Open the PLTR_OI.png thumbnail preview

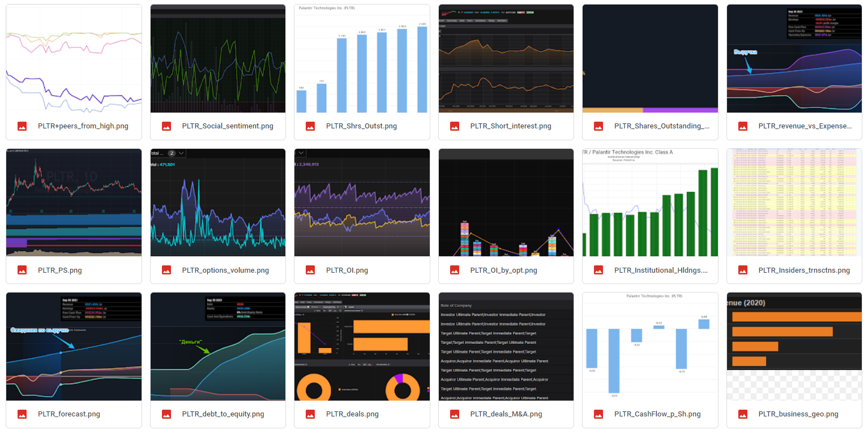362,203
